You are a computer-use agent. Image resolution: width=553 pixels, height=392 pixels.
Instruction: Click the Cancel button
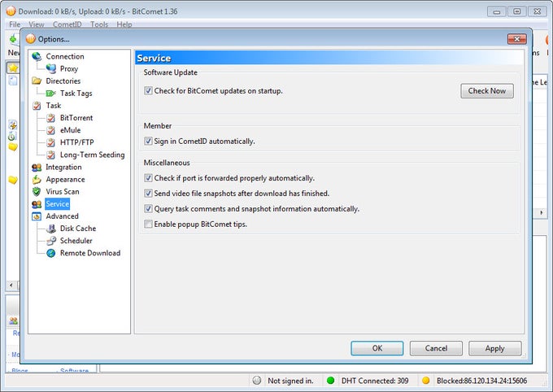(x=436, y=348)
